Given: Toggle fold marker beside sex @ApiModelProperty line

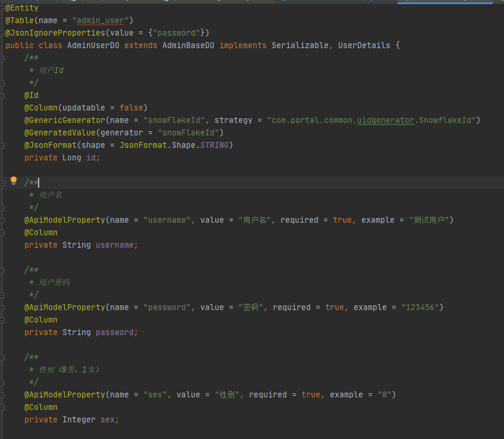Looking at the screenshot, I should tap(2, 395).
